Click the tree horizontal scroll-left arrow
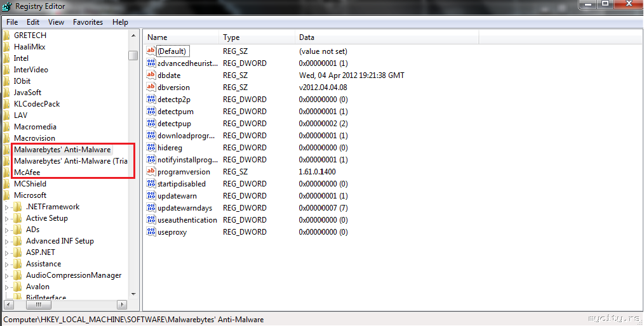Image resolution: width=644 pixels, height=326 pixels. [x=9, y=304]
